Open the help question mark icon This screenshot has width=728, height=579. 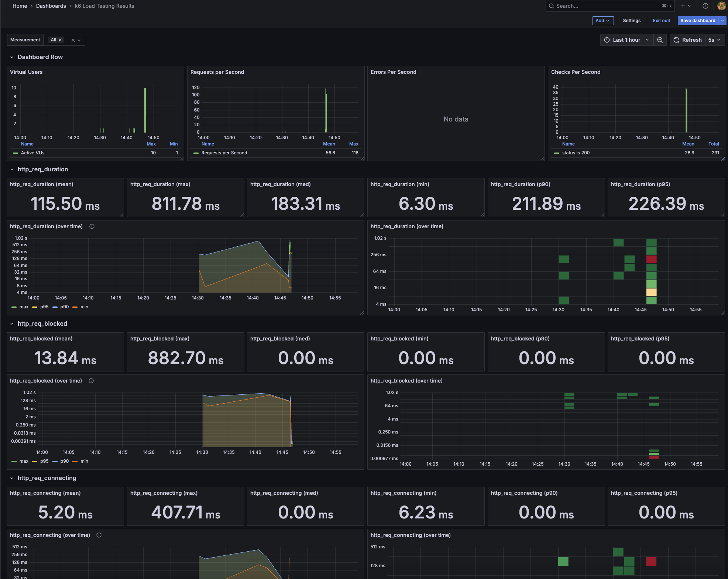pos(705,6)
